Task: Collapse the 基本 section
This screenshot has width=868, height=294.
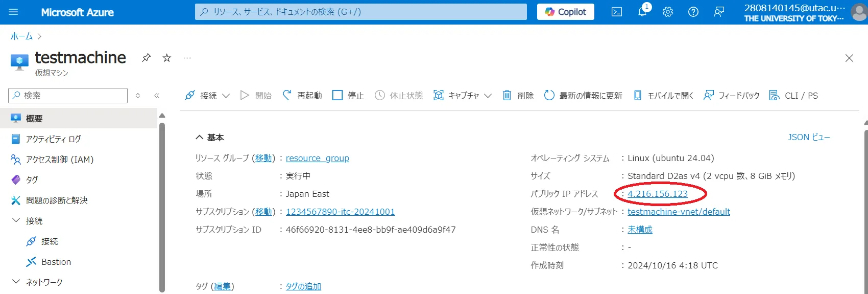Action: [200, 138]
